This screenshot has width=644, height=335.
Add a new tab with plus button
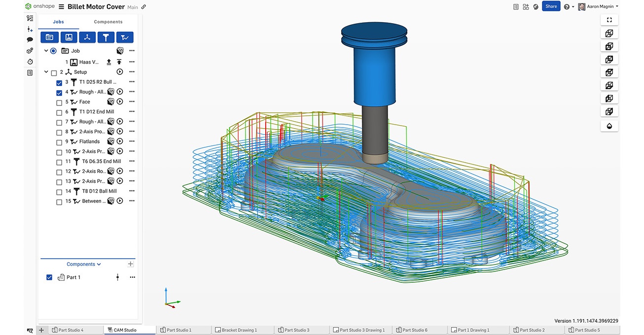coord(41,330)
